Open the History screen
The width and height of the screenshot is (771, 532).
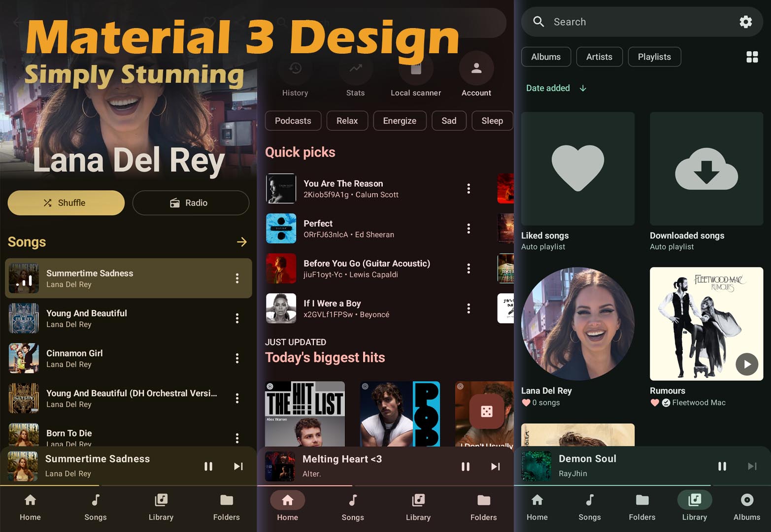(x=295, y=76)
